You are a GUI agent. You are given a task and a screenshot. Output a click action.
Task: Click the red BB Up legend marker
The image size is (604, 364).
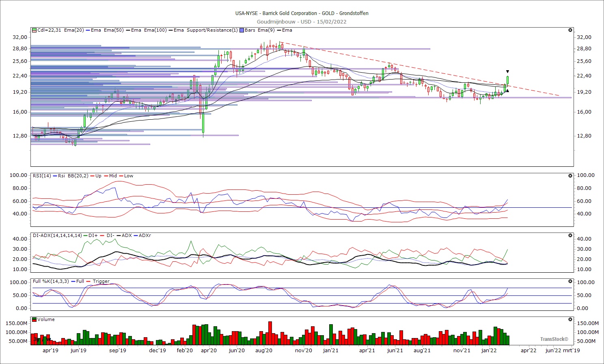pos(92,176)
